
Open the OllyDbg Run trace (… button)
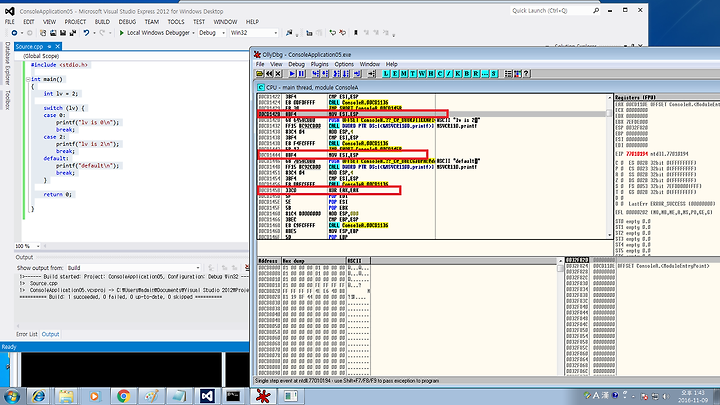coord(485,73)
